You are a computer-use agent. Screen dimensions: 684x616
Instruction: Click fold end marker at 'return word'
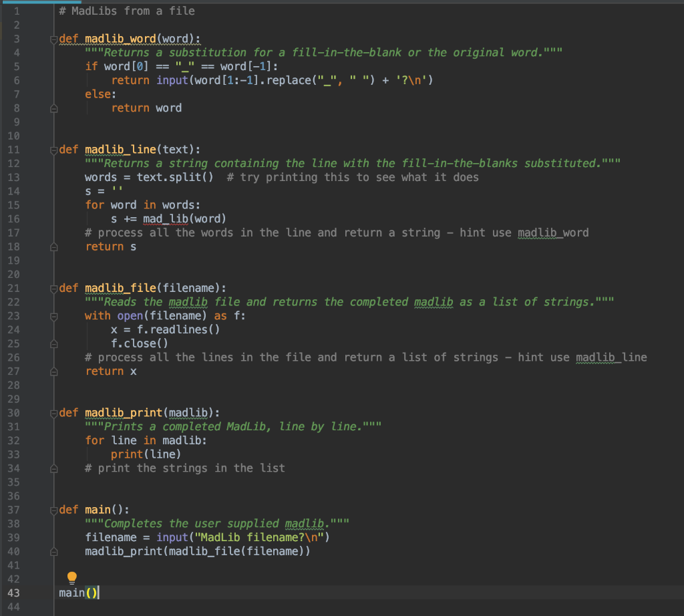[x=53, y=109]
